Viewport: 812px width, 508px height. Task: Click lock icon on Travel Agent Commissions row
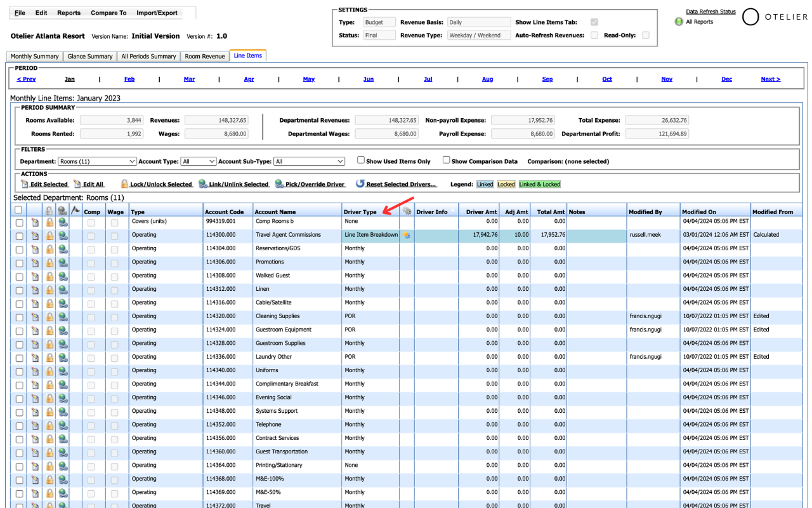pos(49,236)
